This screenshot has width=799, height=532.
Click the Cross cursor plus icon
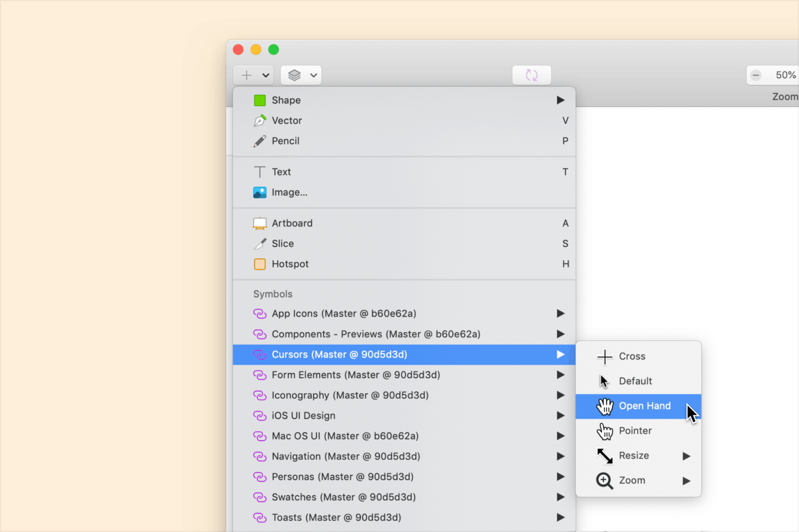coord(605,357)
